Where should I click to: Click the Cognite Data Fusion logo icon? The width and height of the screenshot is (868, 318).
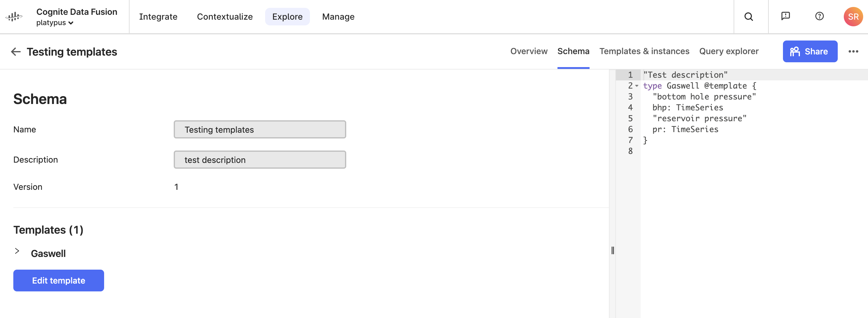click(x=14, y=17)
